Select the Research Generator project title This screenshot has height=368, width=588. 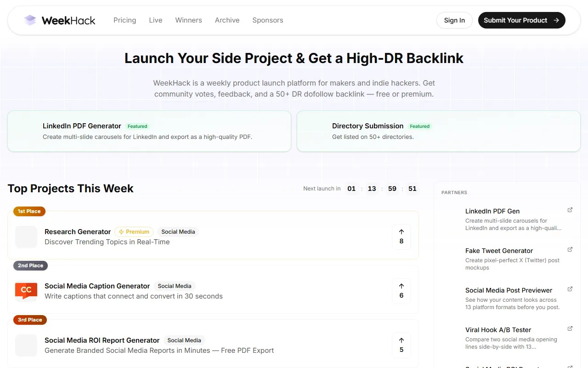click(x=78, y=232)
